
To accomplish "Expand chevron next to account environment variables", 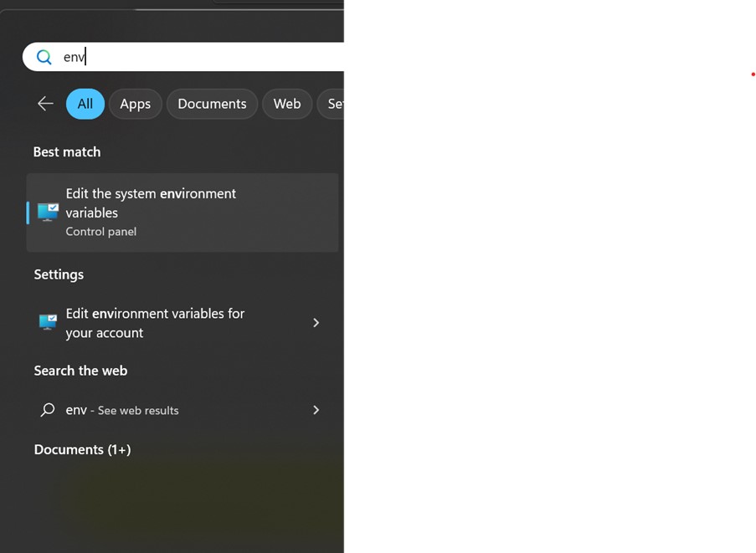I will [316, 323].
